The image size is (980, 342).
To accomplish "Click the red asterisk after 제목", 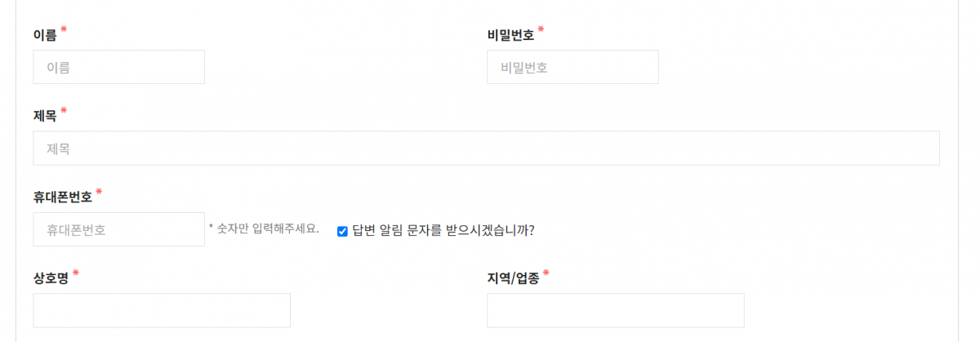I will (64, 111).
